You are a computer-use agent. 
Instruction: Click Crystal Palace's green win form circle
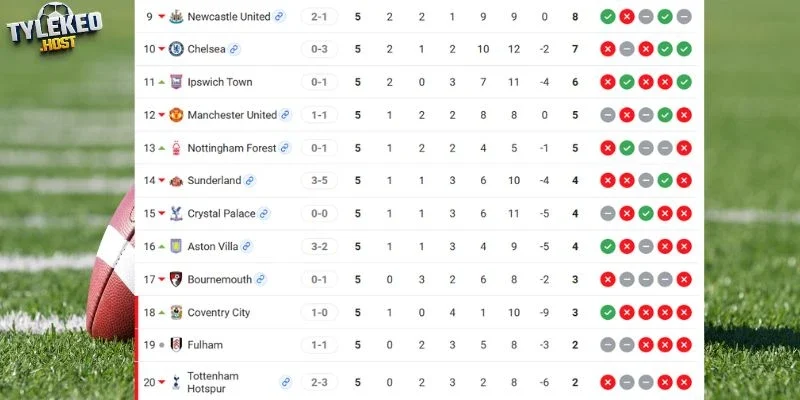[646, 213]
